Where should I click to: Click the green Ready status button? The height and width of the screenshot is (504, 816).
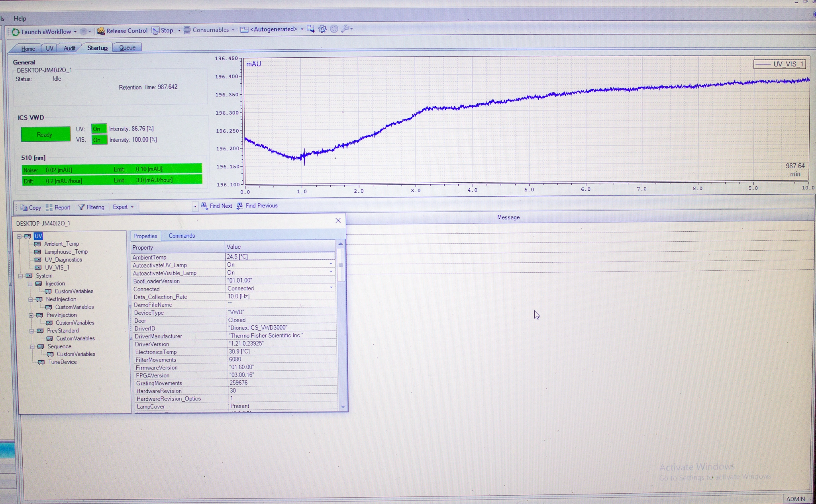[45, 135]
